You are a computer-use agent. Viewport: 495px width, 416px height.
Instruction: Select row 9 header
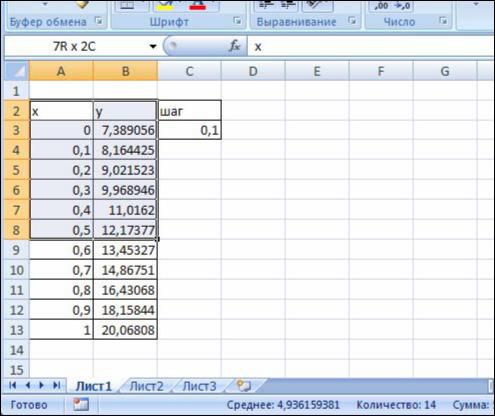(17, 250)
